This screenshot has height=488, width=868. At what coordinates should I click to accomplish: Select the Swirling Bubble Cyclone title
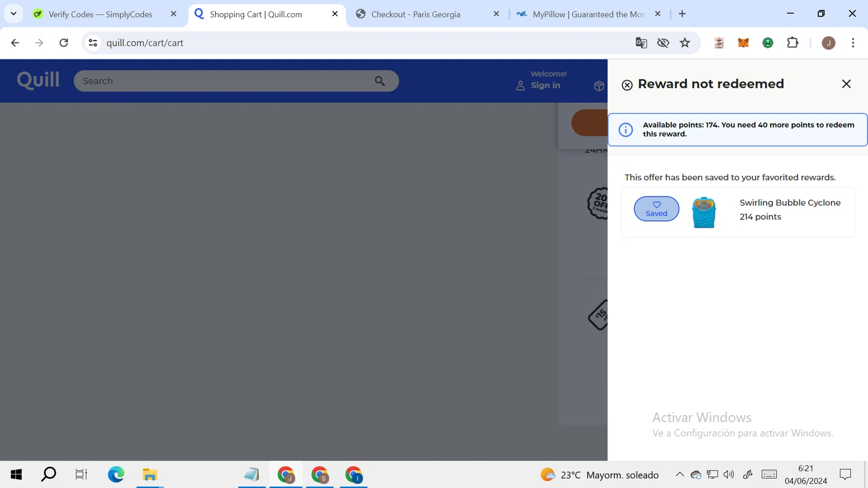790,202
